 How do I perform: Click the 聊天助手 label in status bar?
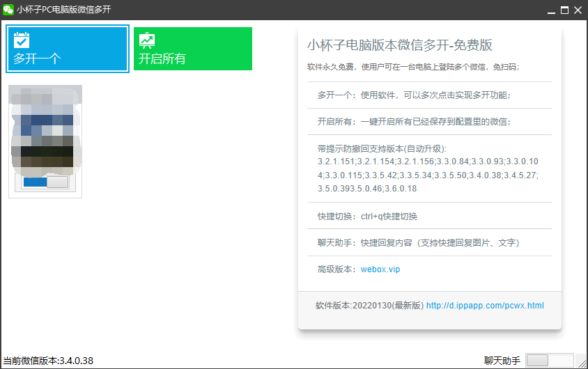(502, 361)
